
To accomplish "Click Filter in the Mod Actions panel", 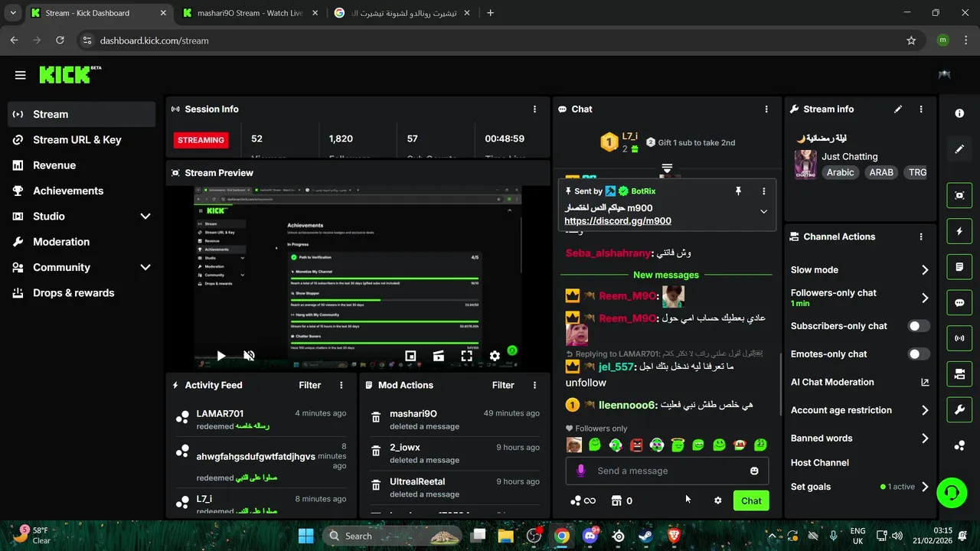I will (503, 385).
